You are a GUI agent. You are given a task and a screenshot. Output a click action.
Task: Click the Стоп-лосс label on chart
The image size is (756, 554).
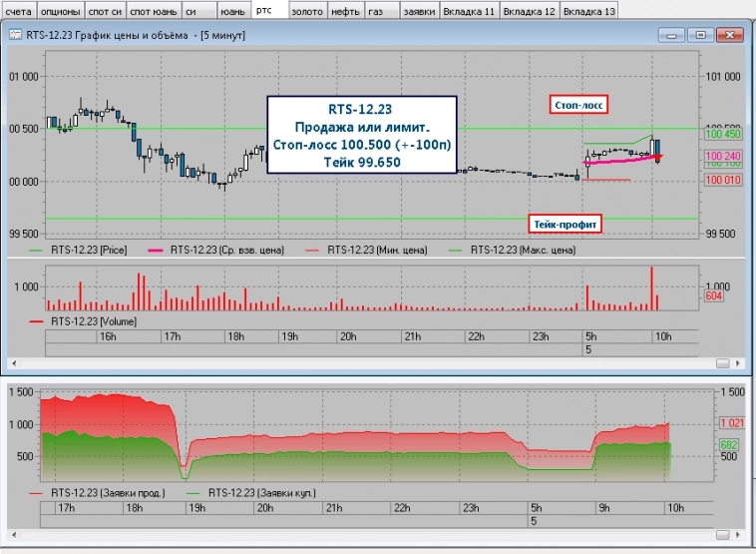pyautogui.click(x=579, y=105)
